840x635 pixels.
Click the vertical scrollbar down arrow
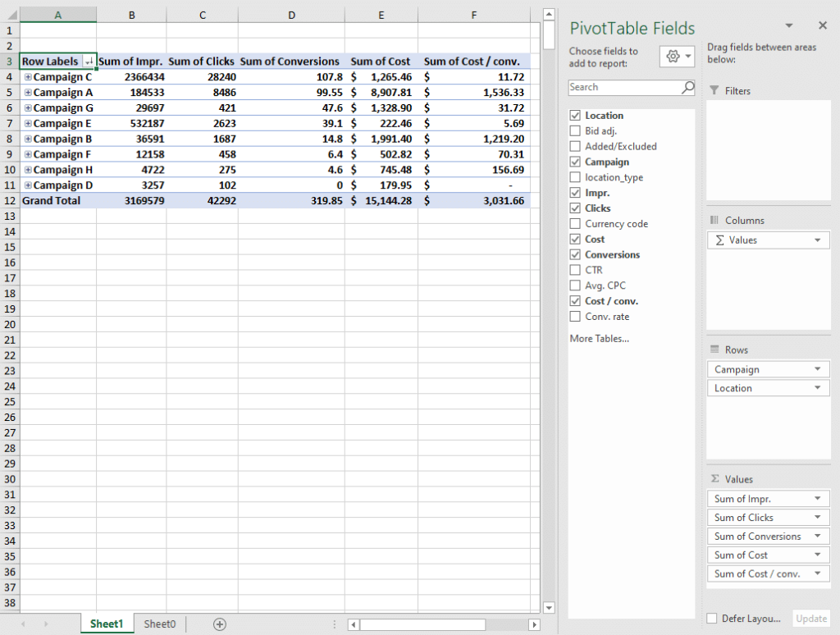pyautogui.click(x=548, y=607)
